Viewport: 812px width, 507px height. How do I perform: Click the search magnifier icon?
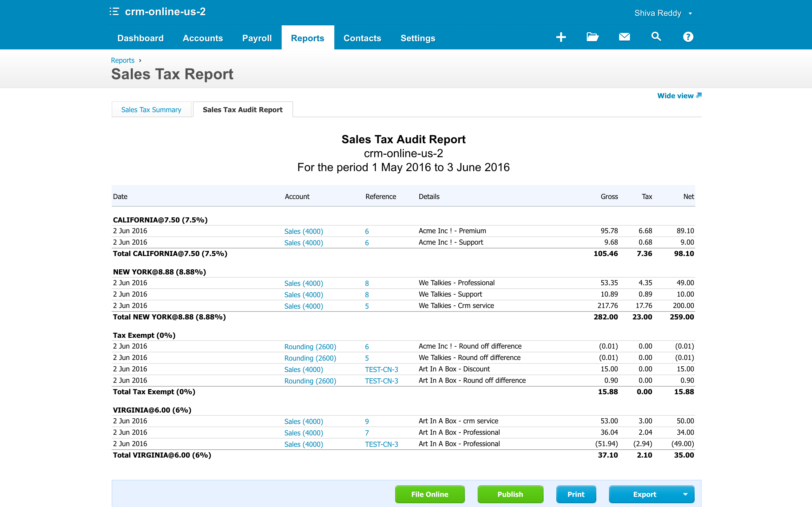[656, 37]
